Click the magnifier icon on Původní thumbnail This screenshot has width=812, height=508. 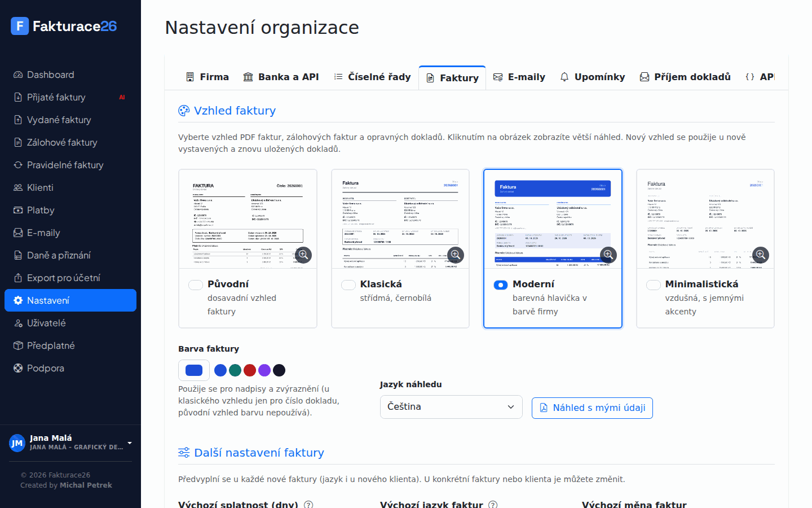[303, 255]
